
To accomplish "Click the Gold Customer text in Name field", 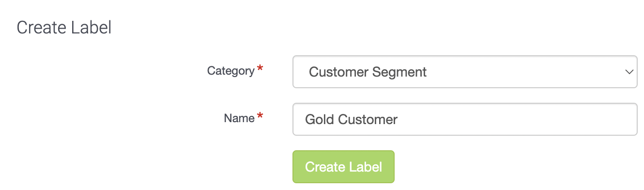I will pyautogui.click(x=351, y=119).
